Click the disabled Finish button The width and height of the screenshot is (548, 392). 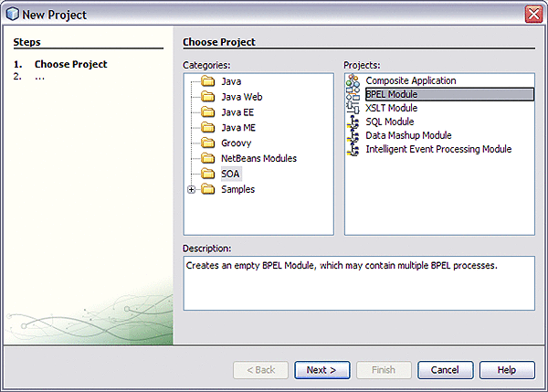tap(384, 370)
